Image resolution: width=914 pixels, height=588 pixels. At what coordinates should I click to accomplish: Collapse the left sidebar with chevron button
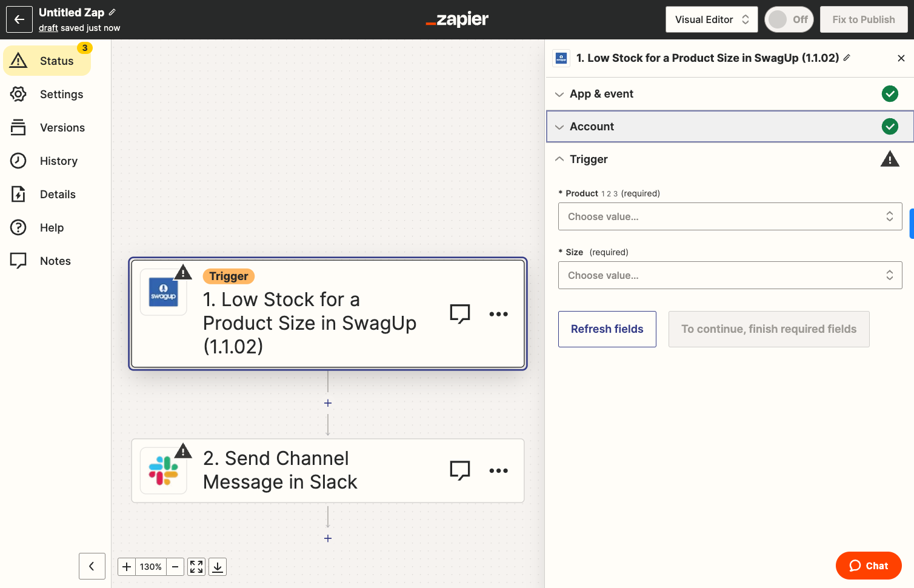[x=92, y=566]
